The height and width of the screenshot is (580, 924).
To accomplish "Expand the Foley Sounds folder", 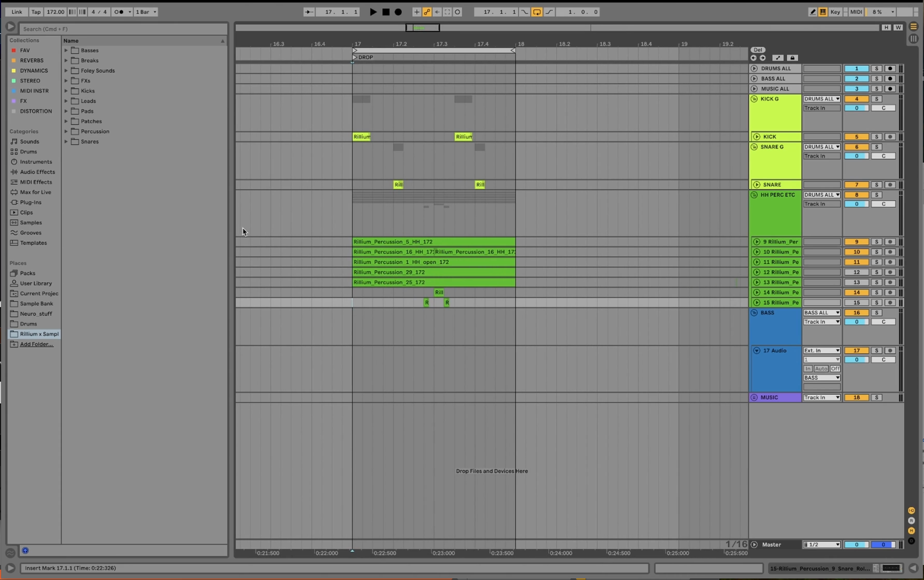I will [x=66, y=70].
